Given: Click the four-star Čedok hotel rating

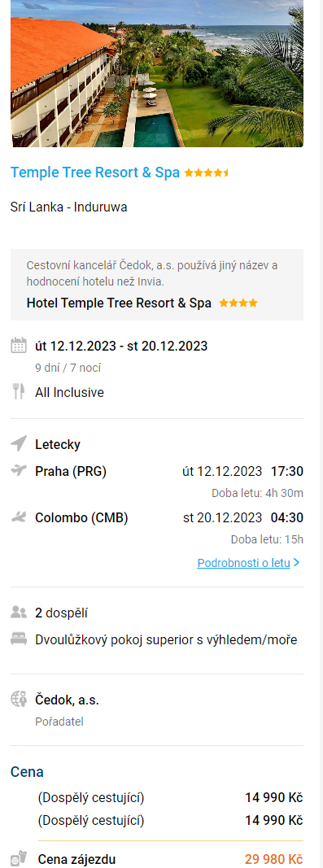Looking at the screenshot, I should pyautogui.click(x=238, y=303).
